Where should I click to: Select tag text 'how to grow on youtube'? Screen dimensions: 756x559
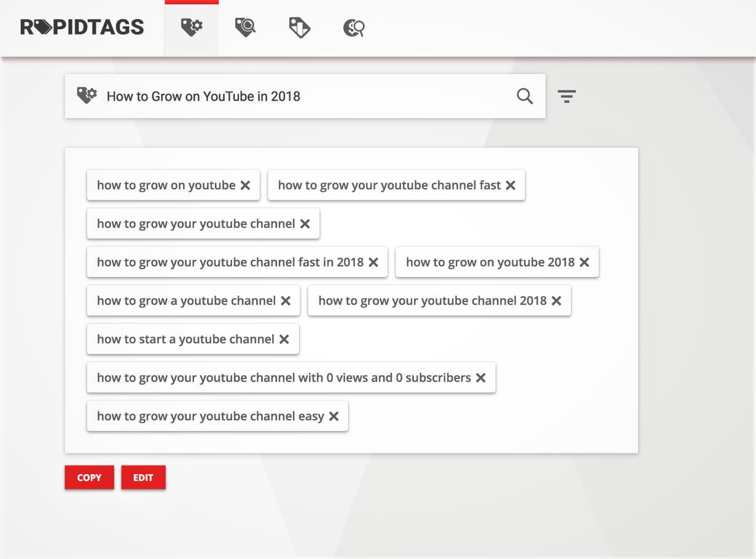(166, 186)
